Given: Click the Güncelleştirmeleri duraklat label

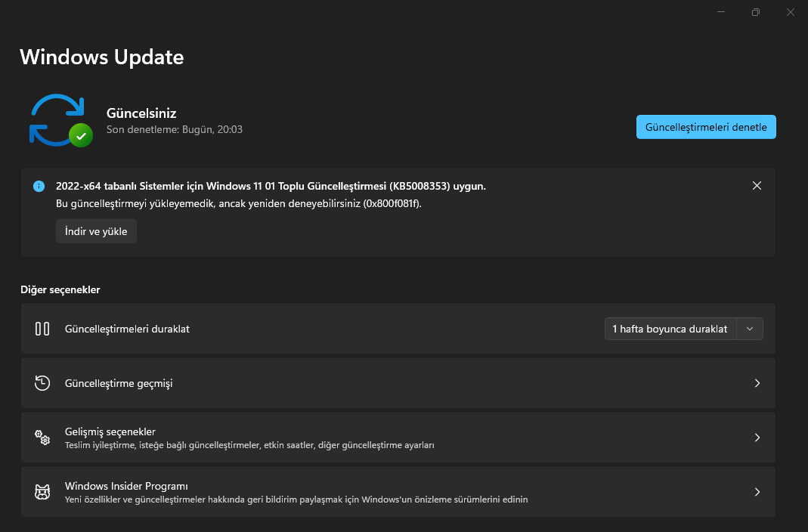Looking at the screenshot, I should pos(127,329).
